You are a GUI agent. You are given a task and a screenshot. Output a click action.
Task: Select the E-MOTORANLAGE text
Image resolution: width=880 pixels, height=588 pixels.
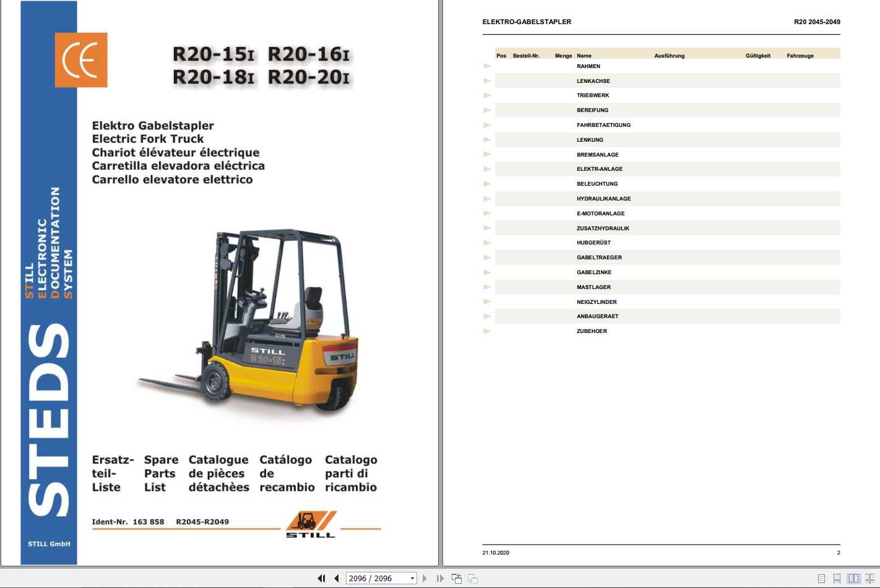pos(601,214)
